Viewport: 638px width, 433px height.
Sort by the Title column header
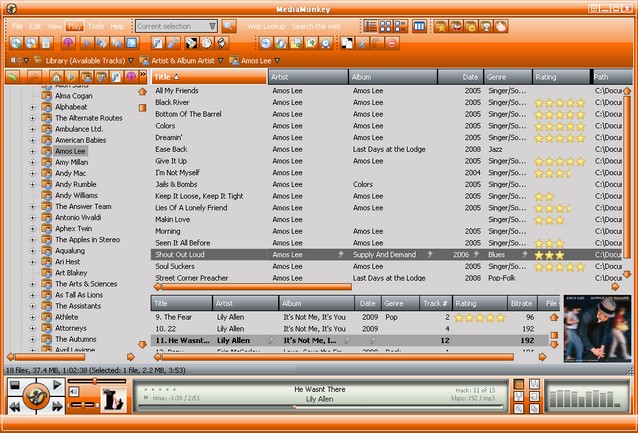pyautogui.click(x=209, y=77)
